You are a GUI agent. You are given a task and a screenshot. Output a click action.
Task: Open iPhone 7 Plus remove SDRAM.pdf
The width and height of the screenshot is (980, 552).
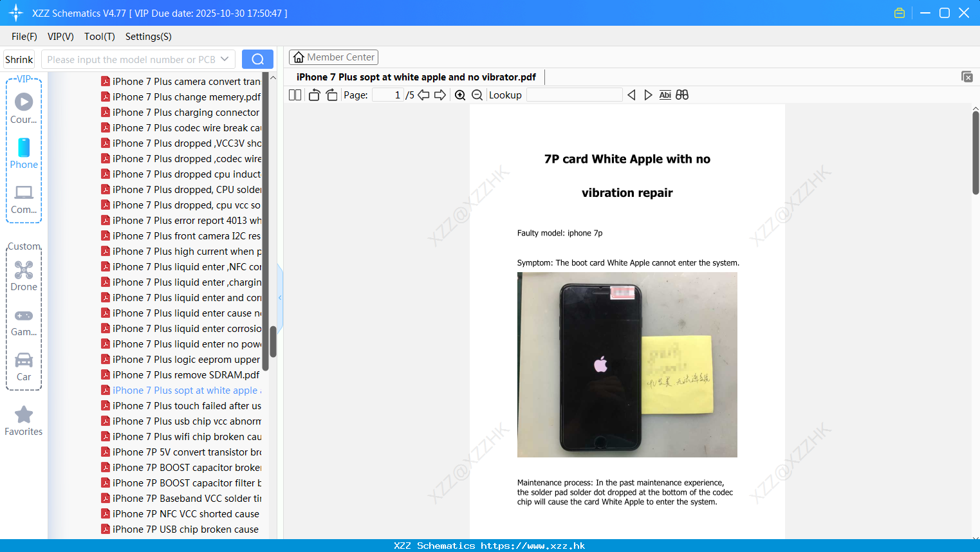click(181, 375)
